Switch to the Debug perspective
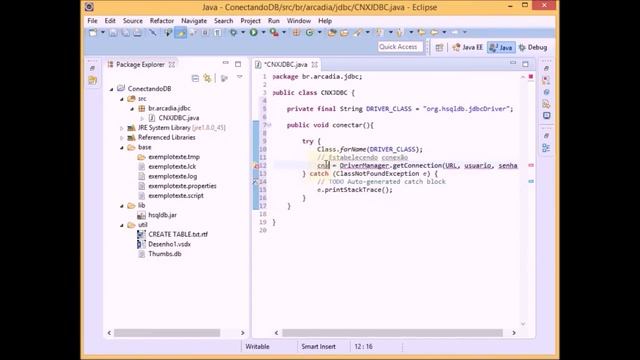 tap(533, 47)
